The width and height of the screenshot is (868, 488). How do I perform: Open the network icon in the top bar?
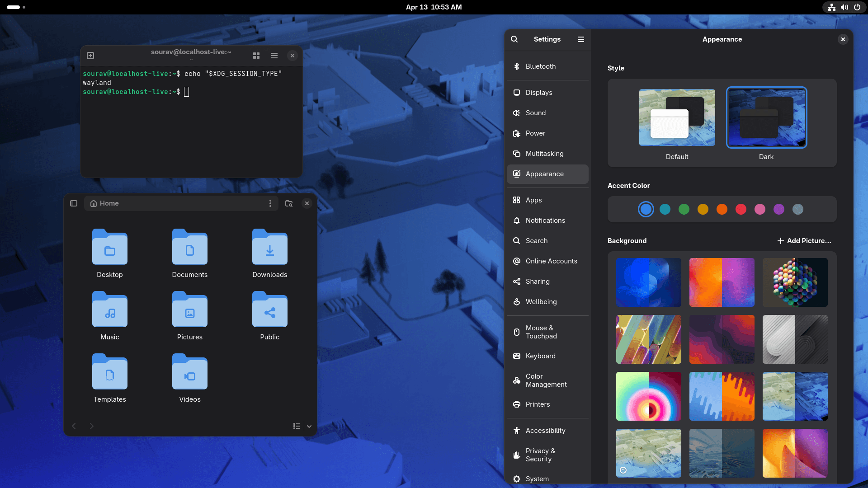coord(831,7)
